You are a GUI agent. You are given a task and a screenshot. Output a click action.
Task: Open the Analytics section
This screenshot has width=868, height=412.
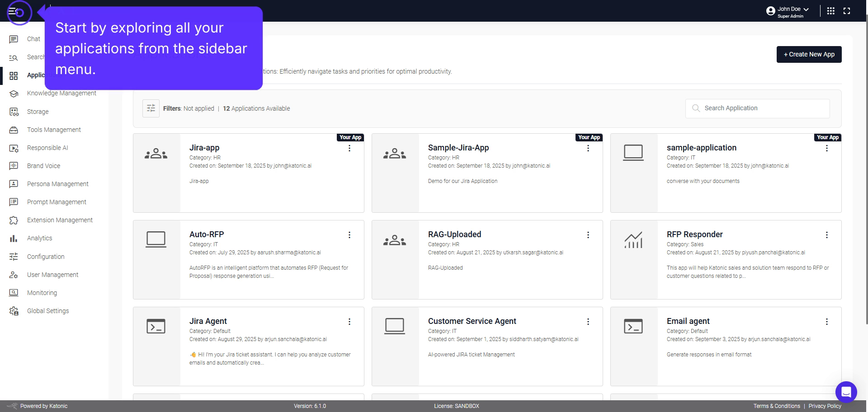(39, 238)
